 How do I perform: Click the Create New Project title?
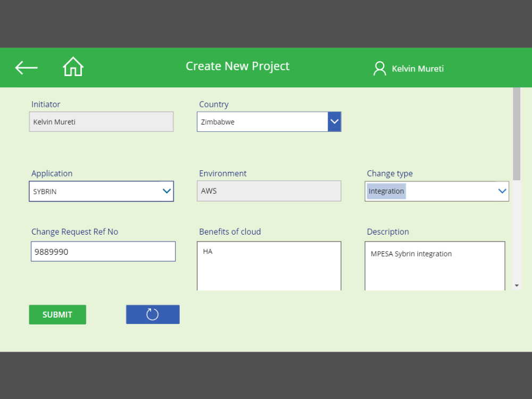click(237, 66)
